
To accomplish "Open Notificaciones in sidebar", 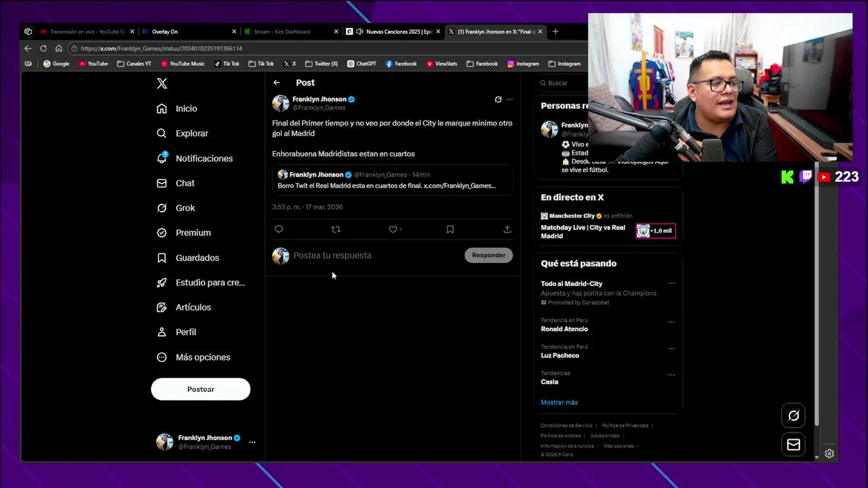I will [x=195, y=159].
